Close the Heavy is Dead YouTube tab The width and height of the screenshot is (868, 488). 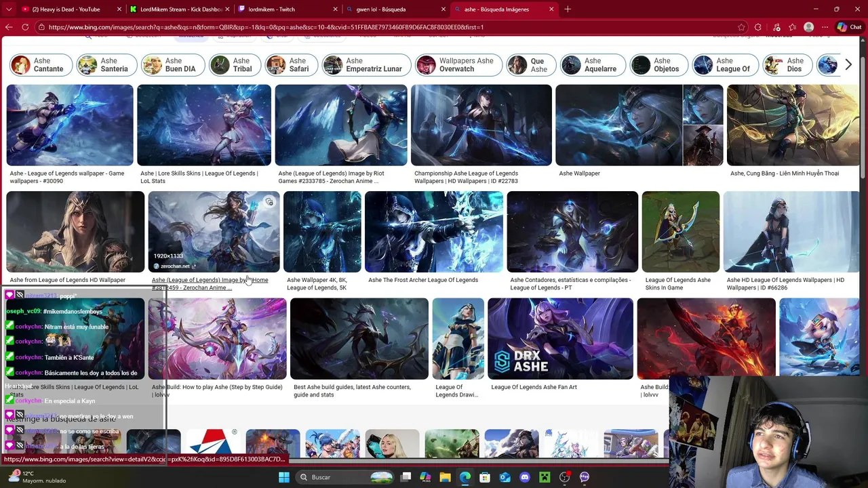coord(119,9)
